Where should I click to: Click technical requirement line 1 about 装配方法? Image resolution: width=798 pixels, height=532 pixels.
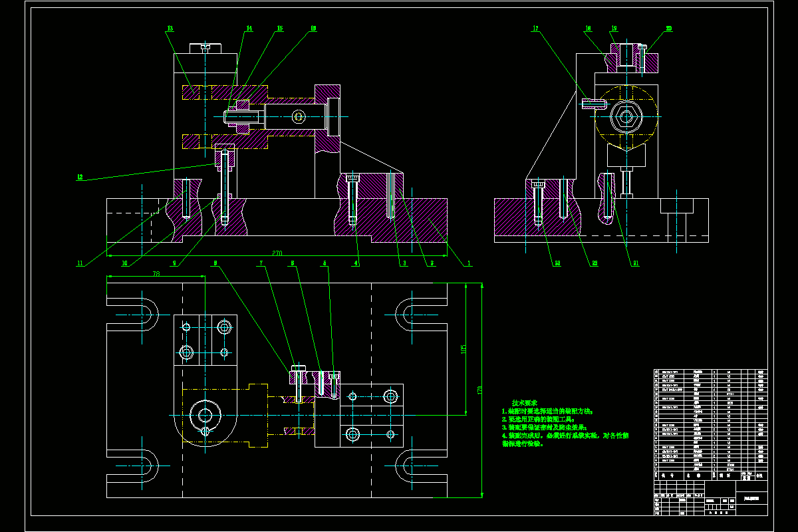547,412
